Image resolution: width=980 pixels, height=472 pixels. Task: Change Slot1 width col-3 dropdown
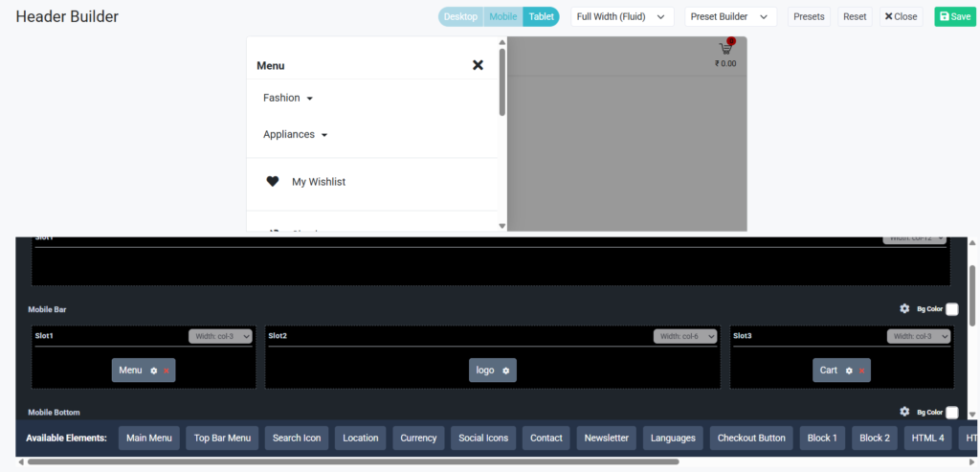(x=220, y=336)
